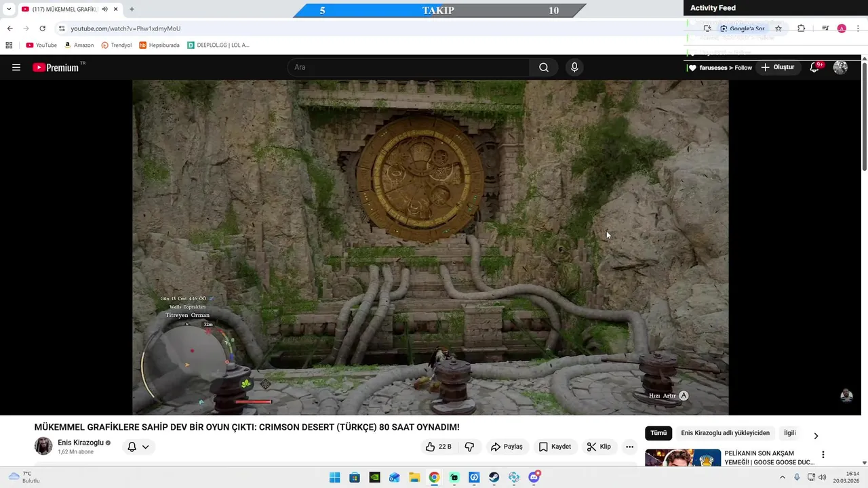
Task: Dislike the video with thumbs down
Action: (x=469, y=447)
